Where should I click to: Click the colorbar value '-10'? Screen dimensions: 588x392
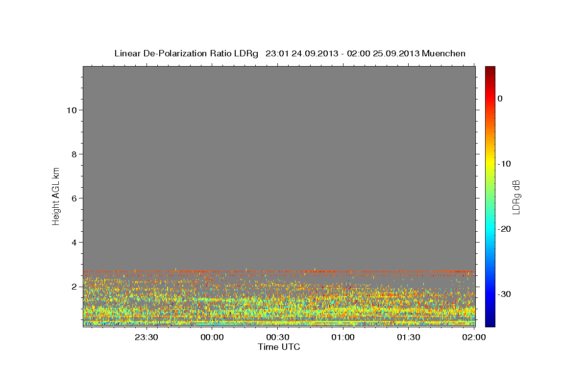click(x=505, y=164)
